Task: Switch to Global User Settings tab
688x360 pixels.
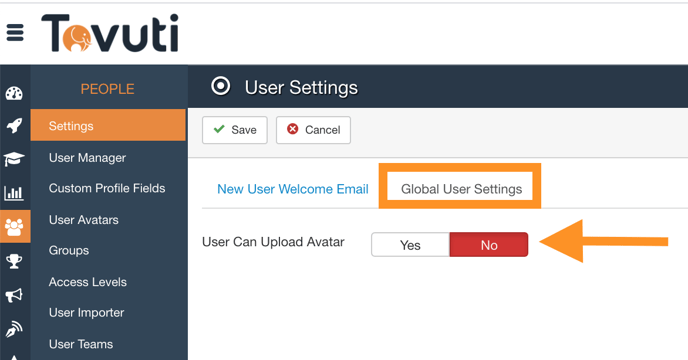Action: pyautogui.click(x=461, y=189)
